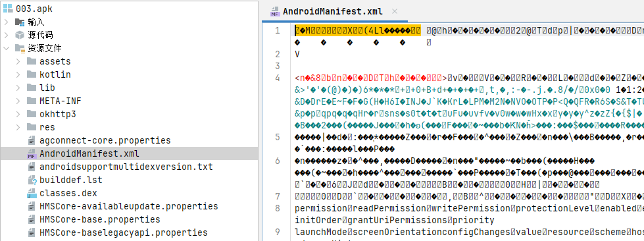Select the assets folder label
This screenshot has height=241, width=644.
pos(55,61)
